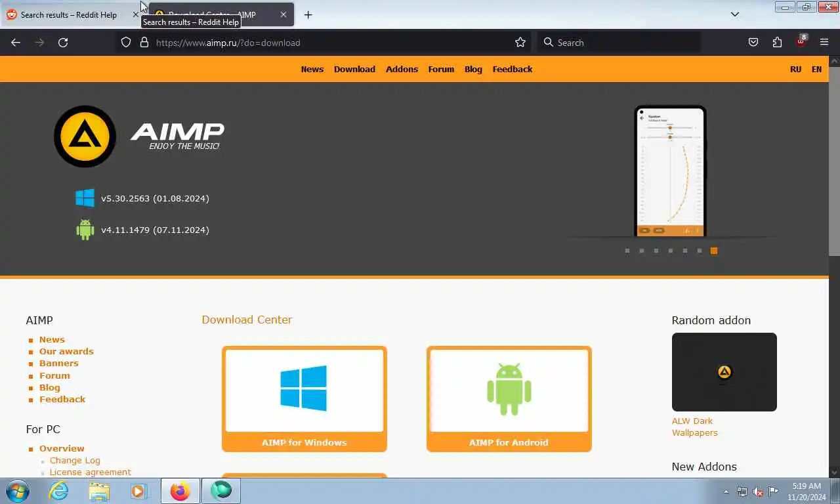Bookmark this page with the star icon

coord(520,43)
